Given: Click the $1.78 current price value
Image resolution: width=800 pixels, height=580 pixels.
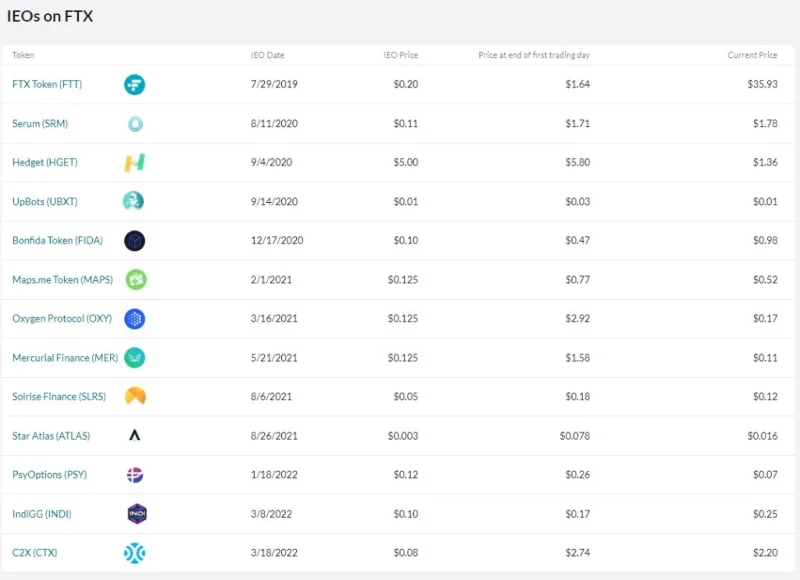Looking at the screenshot, I should (765, 123).
